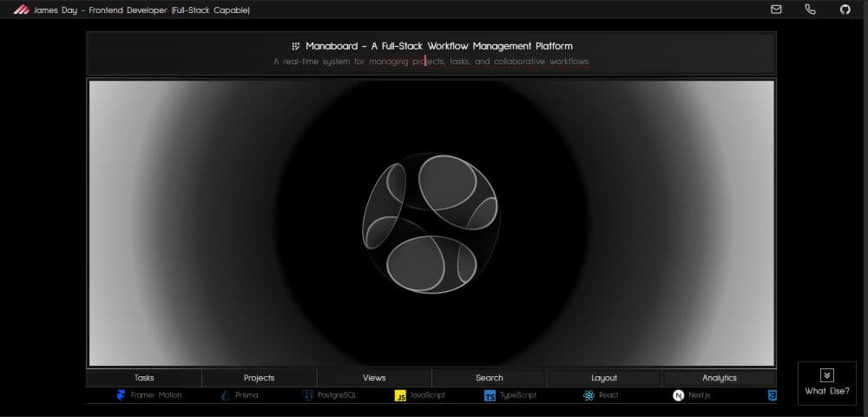The width and height of the screenshot is (868, 417).
Task: Click the Prisma icon
Action: pyautogui.click(x=226, y=395)
